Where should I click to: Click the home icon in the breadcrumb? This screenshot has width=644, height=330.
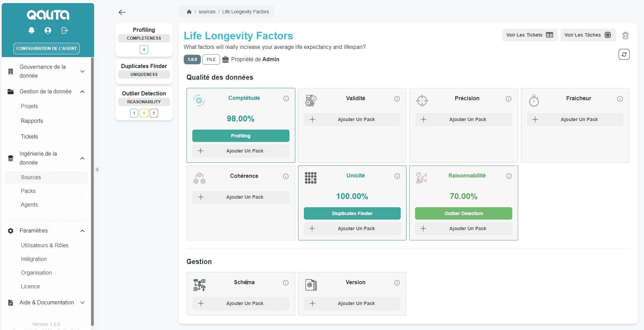189,12
